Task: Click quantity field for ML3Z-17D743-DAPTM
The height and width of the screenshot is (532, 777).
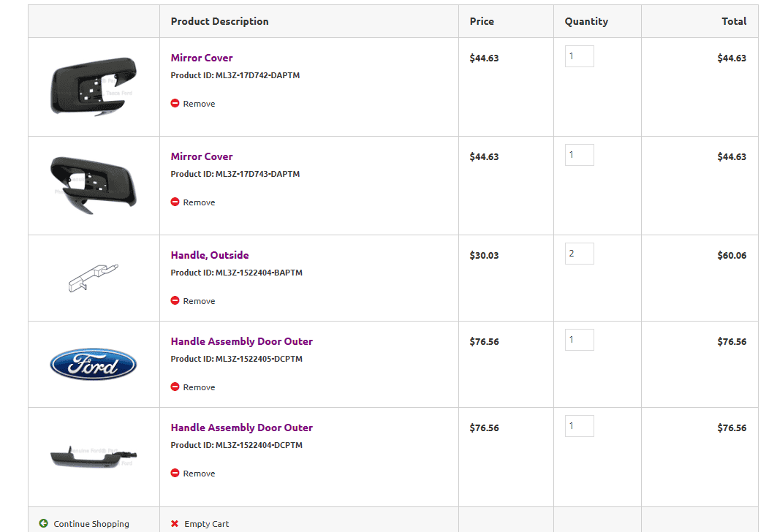Action: (579, 155)
